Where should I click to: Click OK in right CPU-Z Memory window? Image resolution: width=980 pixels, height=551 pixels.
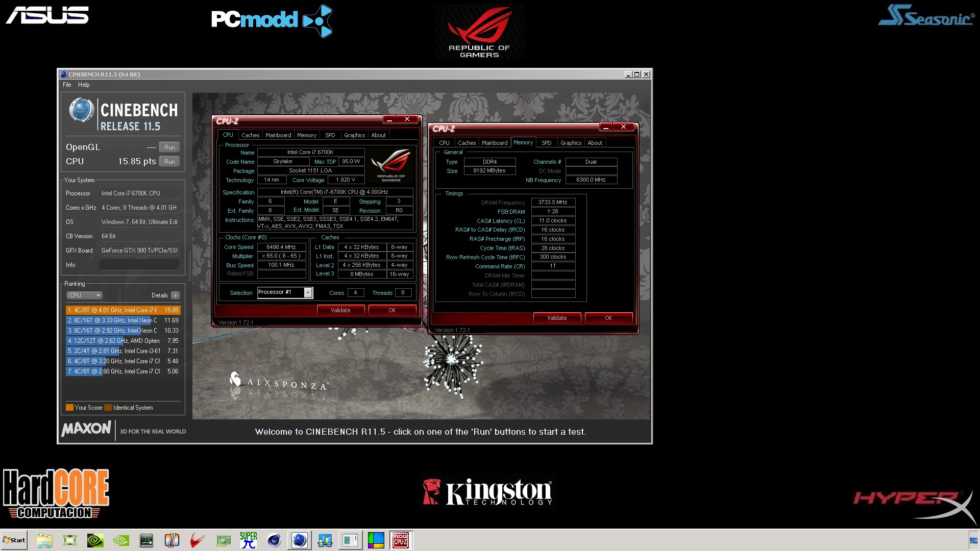click(x=608, y=318)
